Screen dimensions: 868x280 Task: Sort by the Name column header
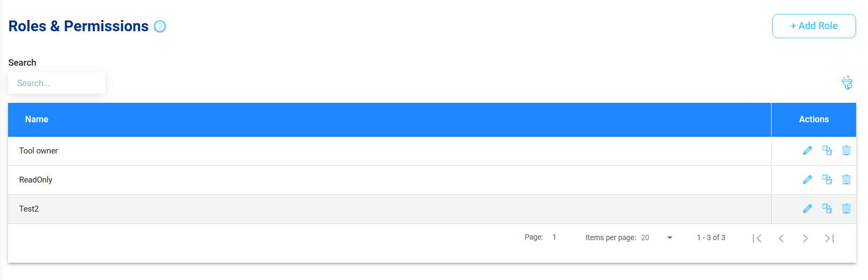[37, 120]
